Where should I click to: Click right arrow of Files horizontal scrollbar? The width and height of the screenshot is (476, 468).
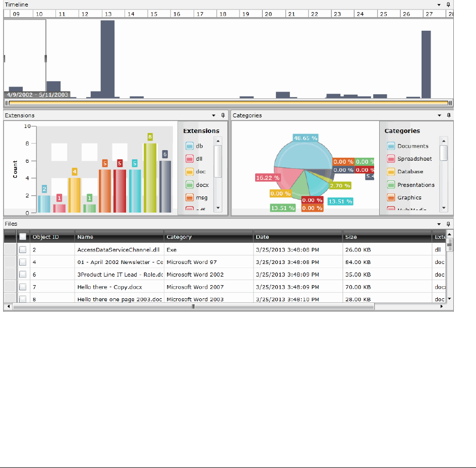point(442,306)
